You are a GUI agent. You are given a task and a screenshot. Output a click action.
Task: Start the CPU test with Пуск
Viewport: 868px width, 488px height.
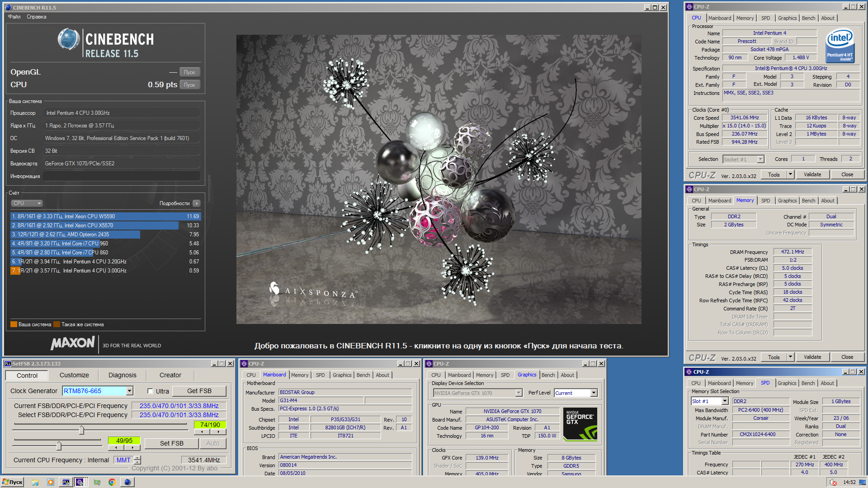[x=190, y=85]
